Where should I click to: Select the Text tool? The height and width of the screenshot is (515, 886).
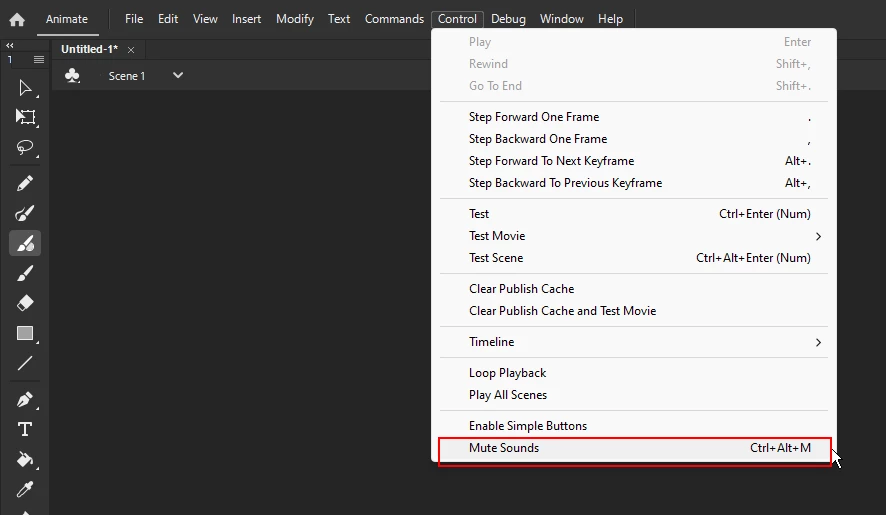25,430
